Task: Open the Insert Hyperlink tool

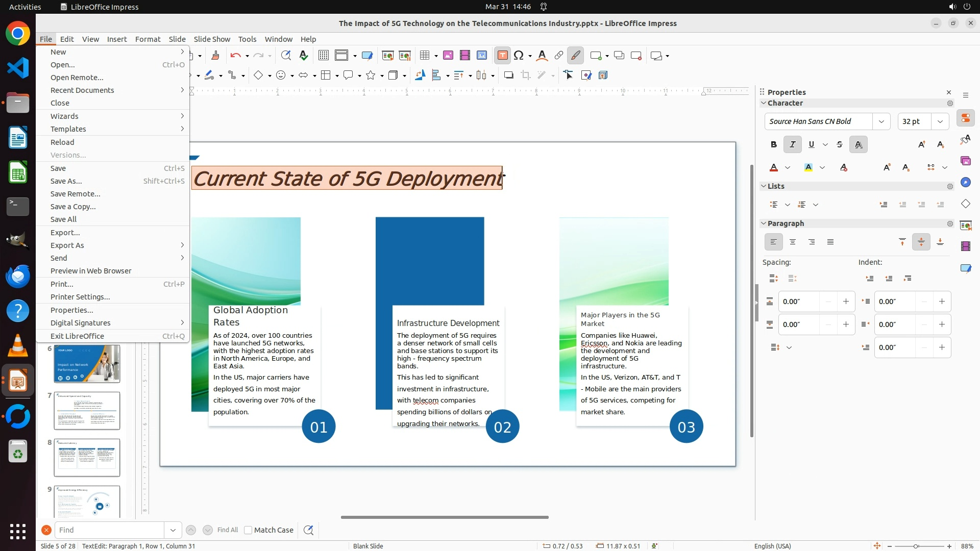Action: [559, 56]
